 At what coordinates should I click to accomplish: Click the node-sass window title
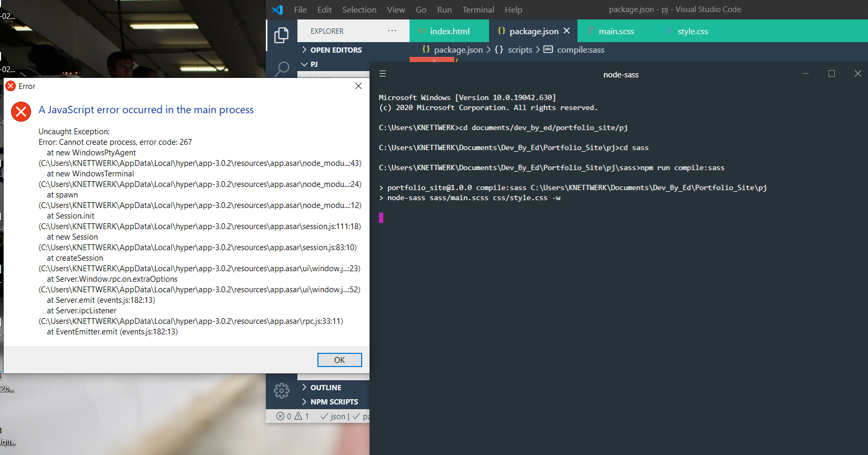tap(621, 75)
